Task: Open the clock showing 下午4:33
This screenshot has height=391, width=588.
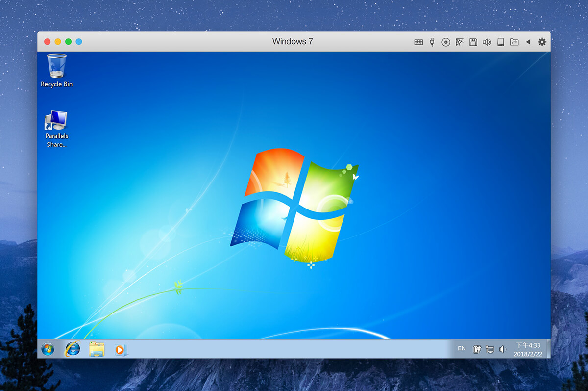Action: tap(528, 349)
